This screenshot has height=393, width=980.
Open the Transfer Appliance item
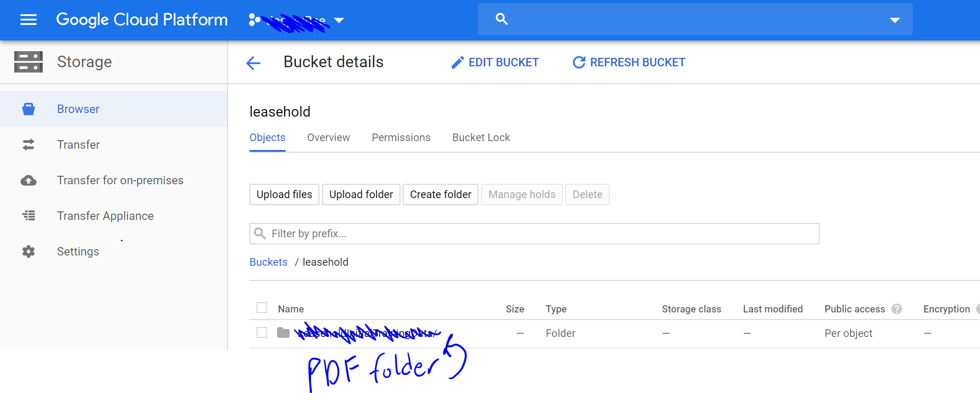[114, 216]
